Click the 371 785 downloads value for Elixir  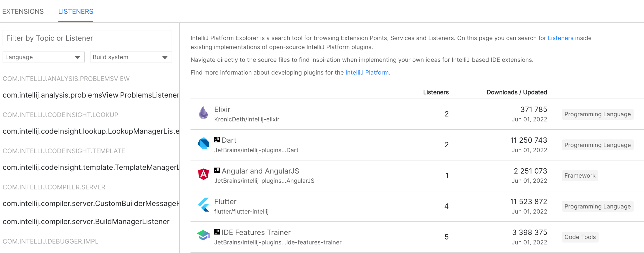tap(534, 109)
